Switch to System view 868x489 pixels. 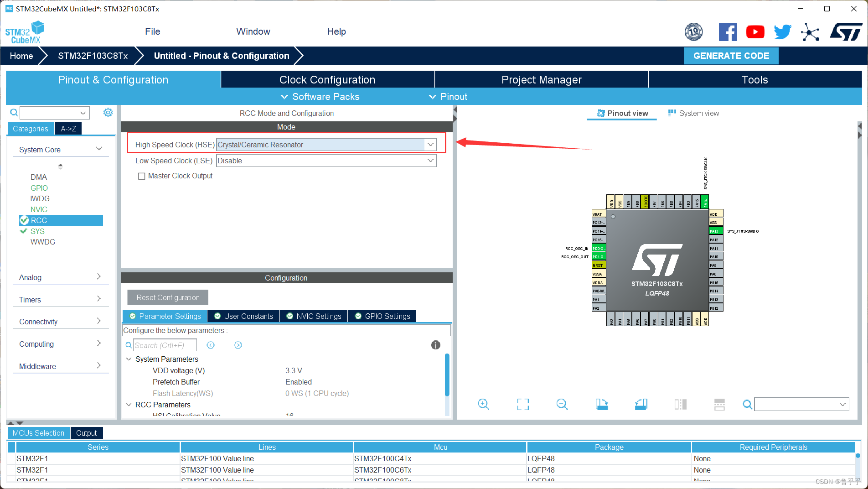tap(693, 113)
